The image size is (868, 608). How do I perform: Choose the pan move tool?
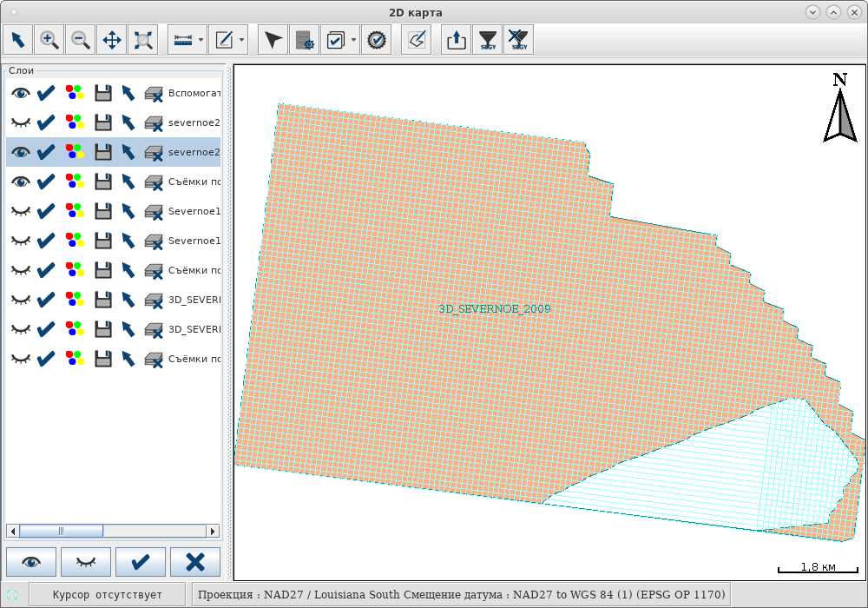pyautogui.click(x=112, y=40)
